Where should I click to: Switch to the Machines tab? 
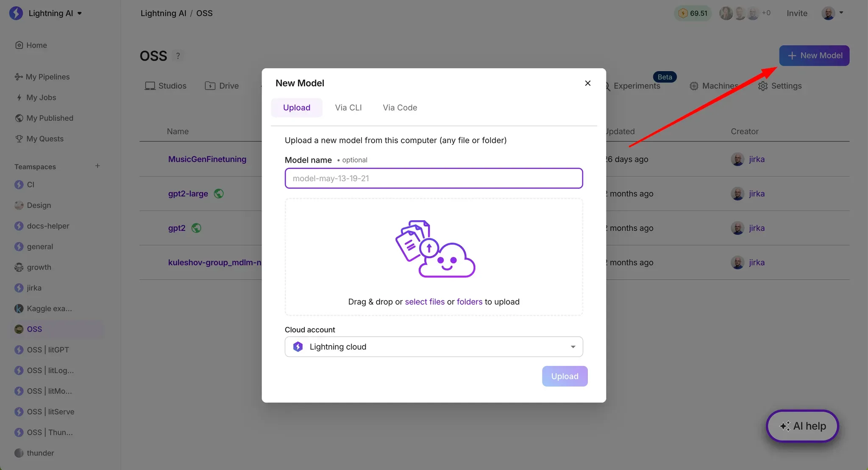tap(714, 86)
